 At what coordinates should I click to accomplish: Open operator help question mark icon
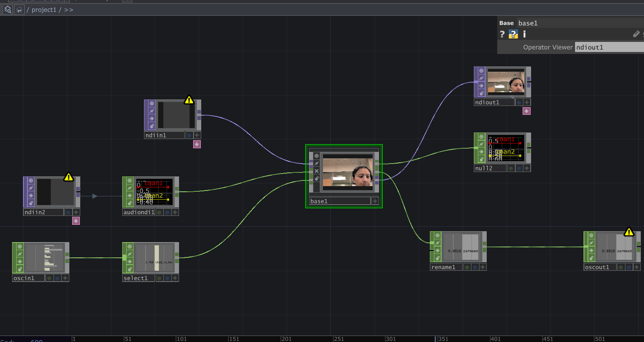[x=502, y=34]
